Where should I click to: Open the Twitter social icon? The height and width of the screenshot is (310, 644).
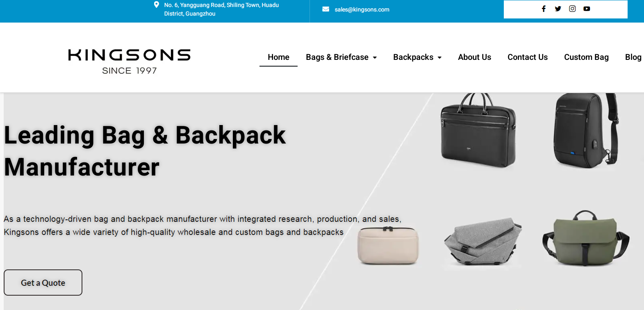(x=558, y=9)
